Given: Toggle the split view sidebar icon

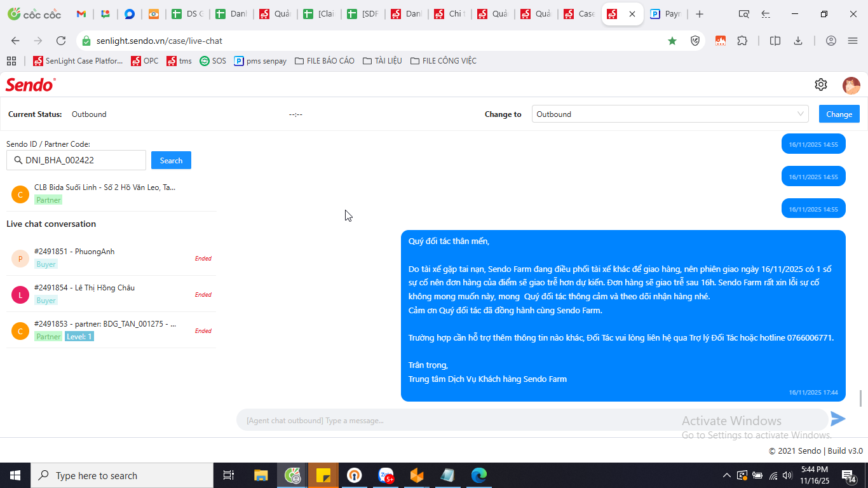Looking at the screenshot, I should pos(775,41).
